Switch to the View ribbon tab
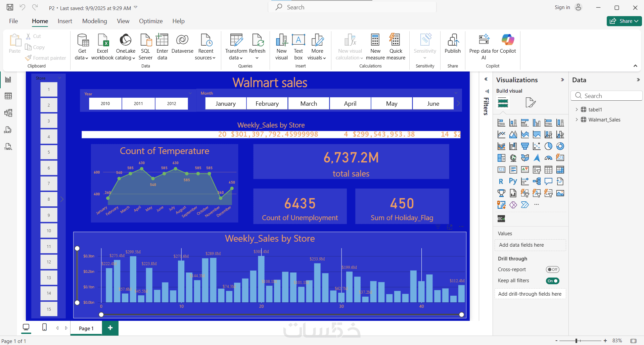 click(x=123, y=21)
